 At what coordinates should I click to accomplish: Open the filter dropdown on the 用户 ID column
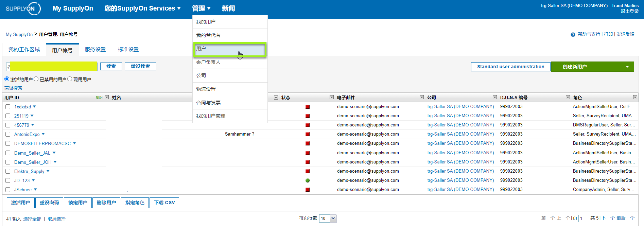107,97
